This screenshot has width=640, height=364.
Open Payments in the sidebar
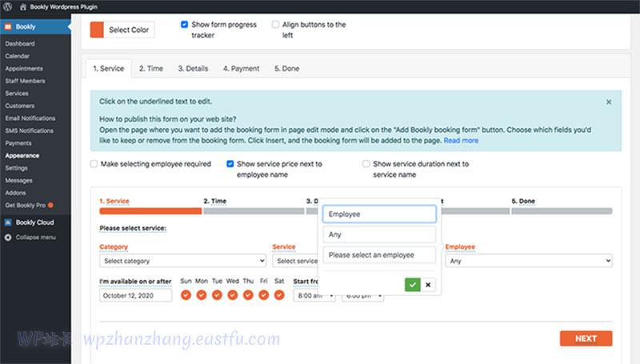point(18,143)
